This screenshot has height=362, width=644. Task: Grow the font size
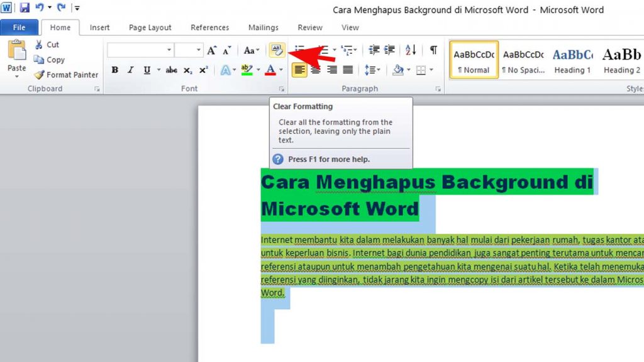pyautogui.click(x=211, y=50)
